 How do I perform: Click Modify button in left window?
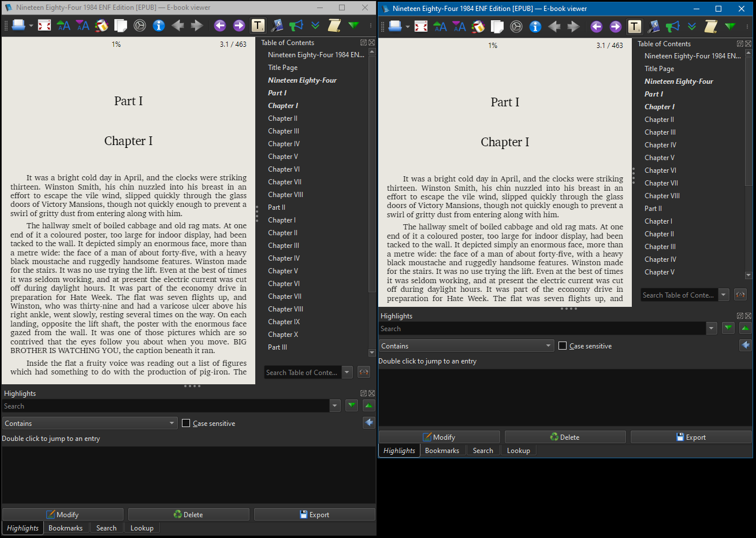[63, 514]
